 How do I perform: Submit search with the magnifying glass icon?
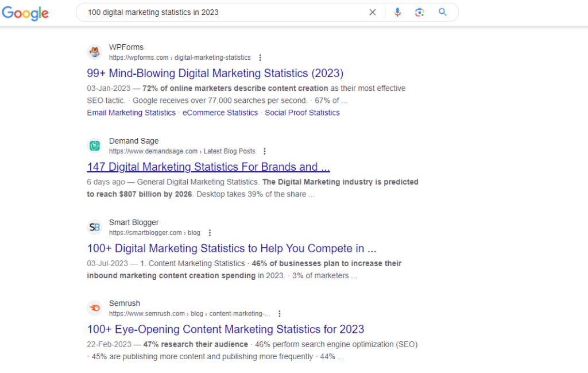tap(443, 13)
